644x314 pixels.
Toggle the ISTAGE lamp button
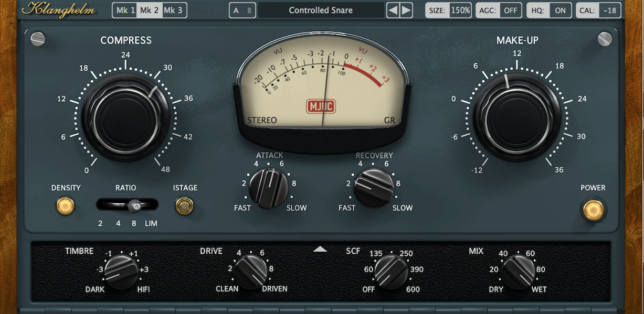(185, 206)
